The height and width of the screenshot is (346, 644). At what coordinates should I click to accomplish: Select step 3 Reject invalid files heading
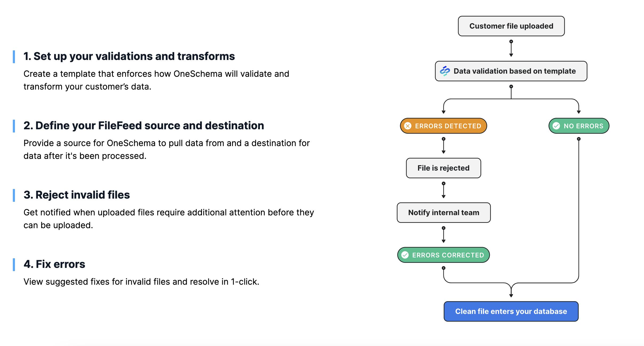pos(77,195)
